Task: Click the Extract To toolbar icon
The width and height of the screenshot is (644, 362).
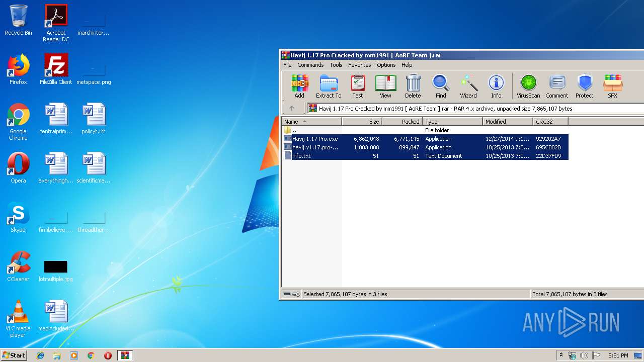Action: coord(329,86)
